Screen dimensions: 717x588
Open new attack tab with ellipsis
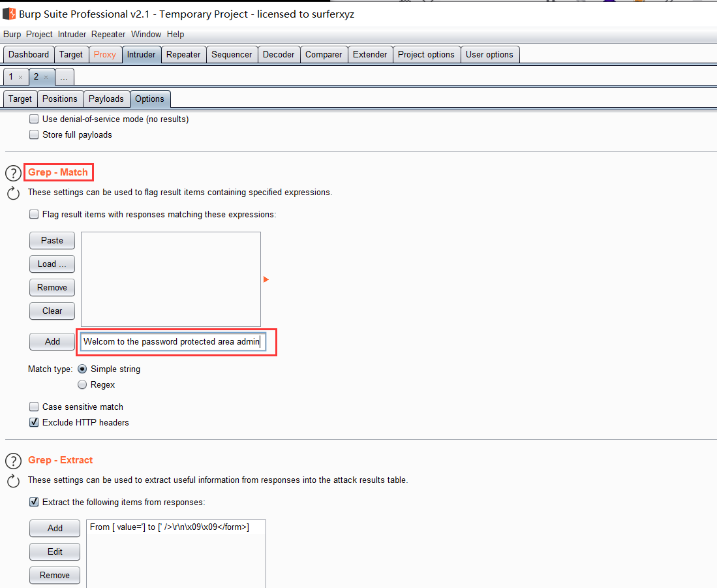64,77
